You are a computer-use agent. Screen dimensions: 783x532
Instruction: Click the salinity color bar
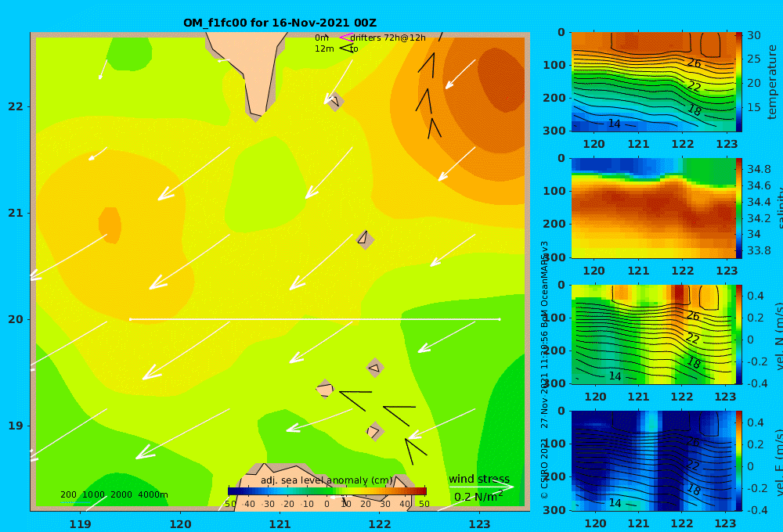tap(738, 208)
